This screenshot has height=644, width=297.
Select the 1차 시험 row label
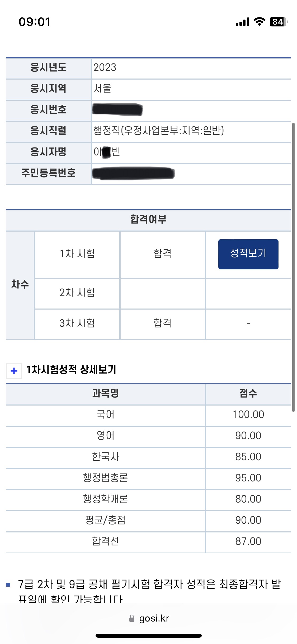tap(77, 254)
